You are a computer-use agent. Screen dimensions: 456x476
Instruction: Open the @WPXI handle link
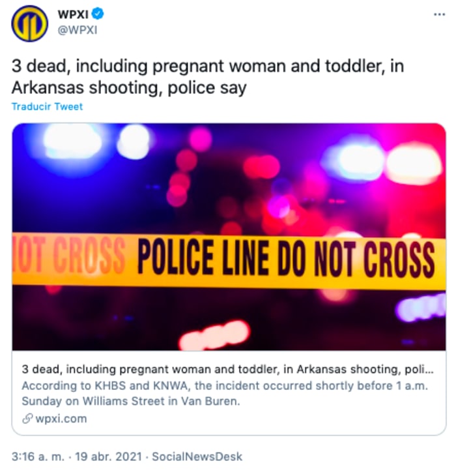tap(78, 30)
